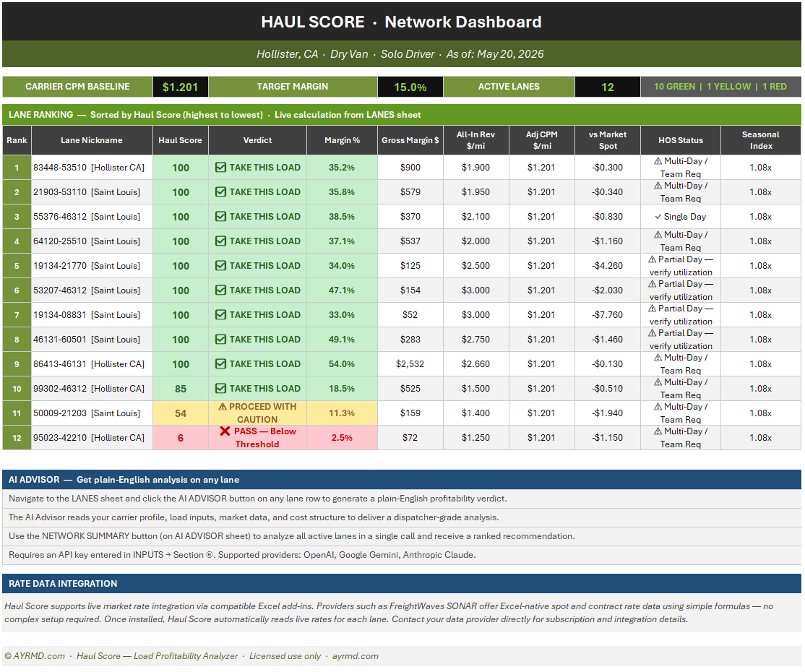Click the Partial Day warning triangle for lane 19134-08831
The height and width of the screenshot is (672, 805).
point(652,309)
